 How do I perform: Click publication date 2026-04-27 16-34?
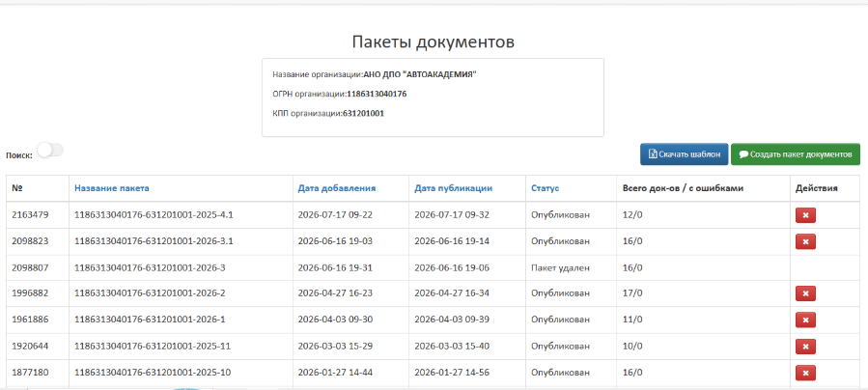(452, 293)
